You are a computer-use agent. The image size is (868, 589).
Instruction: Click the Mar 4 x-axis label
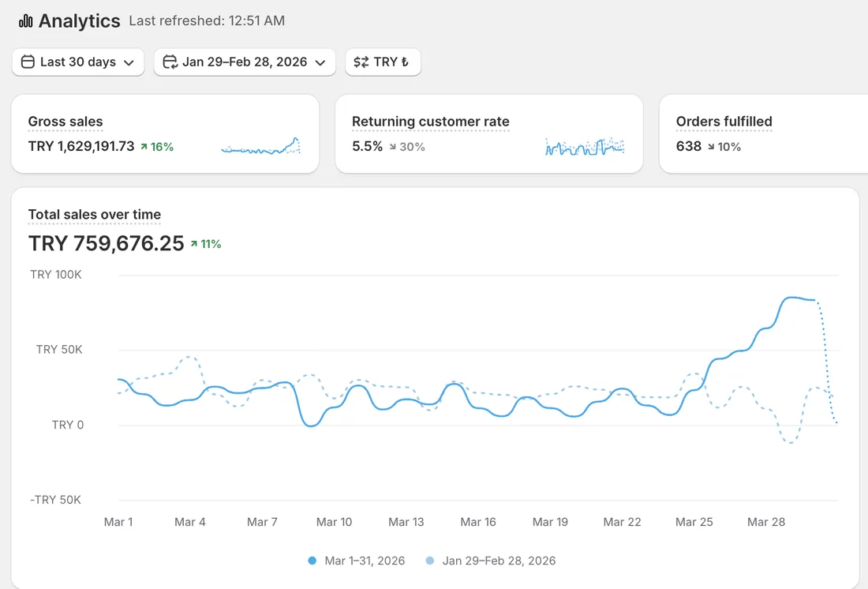[x=190, y=522]
